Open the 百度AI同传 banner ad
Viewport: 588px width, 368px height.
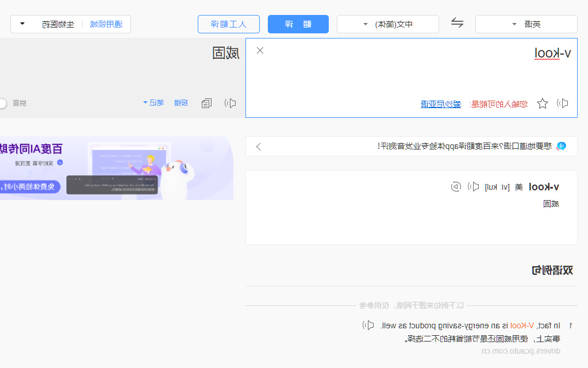click(116, 168)
